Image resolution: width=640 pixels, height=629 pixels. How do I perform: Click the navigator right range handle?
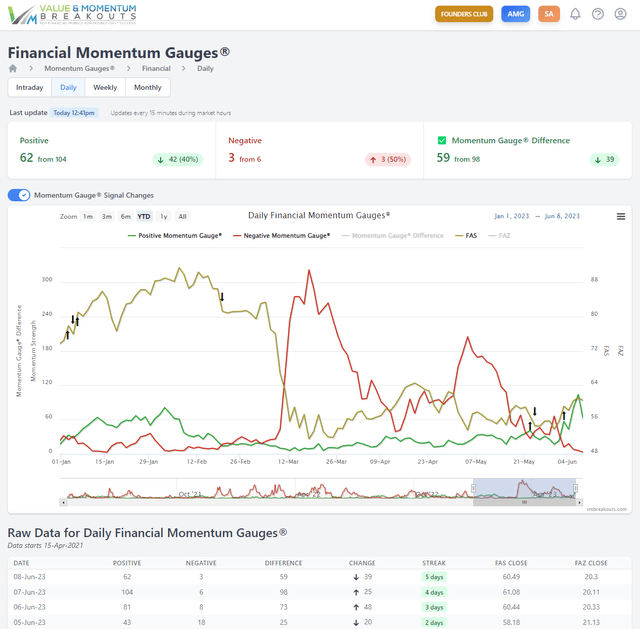[575, 488]
